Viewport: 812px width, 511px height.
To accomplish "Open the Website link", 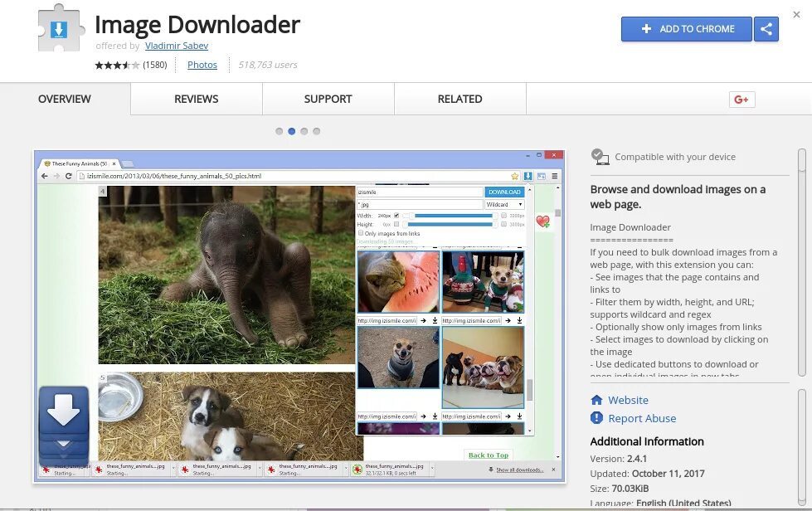I will point(628,400).
